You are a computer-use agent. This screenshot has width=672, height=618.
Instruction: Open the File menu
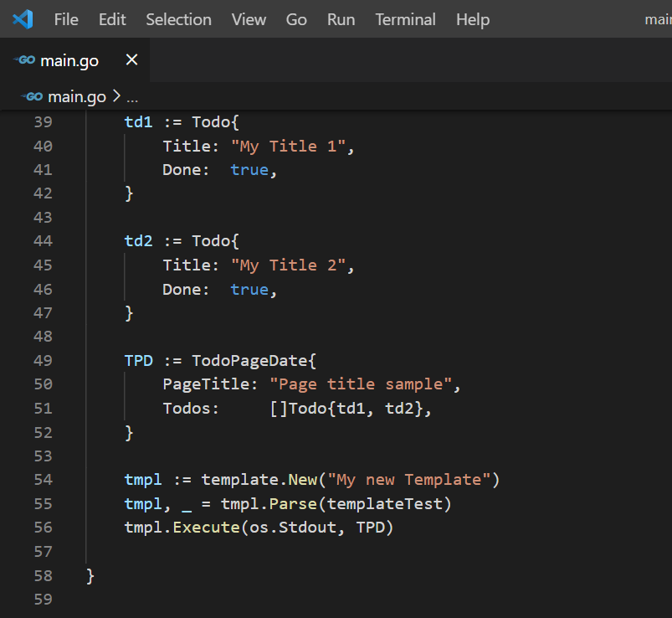(x=66, y=20)
